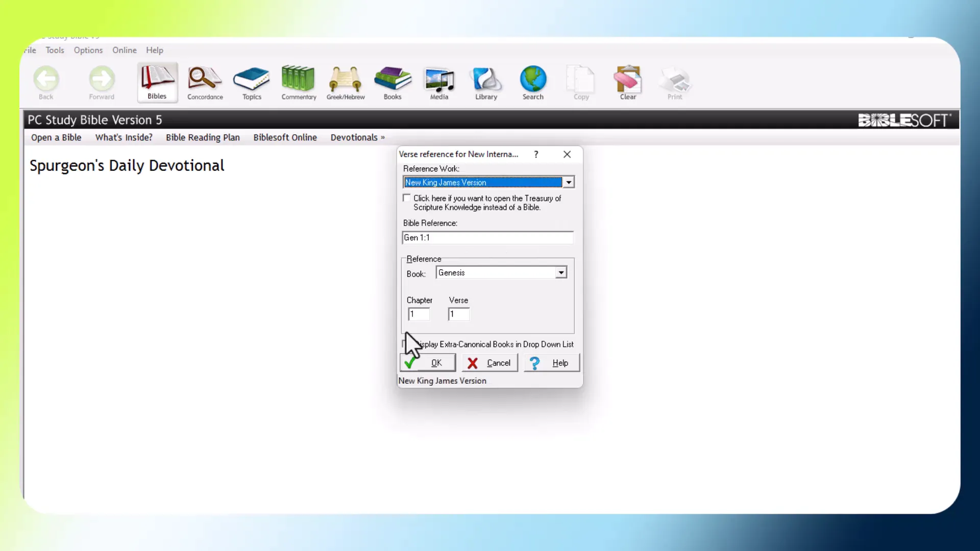Click the What's Inside? link

click(x=124, y=137)
